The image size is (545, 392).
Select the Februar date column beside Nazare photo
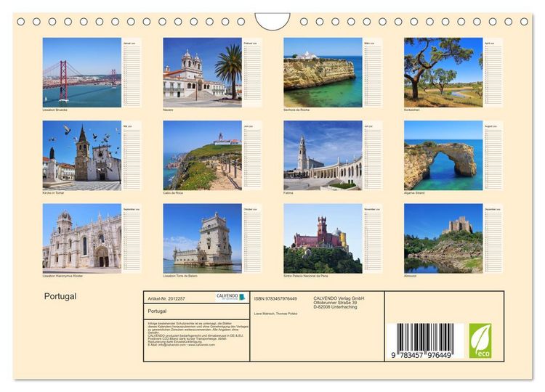(x=252, y=72)
